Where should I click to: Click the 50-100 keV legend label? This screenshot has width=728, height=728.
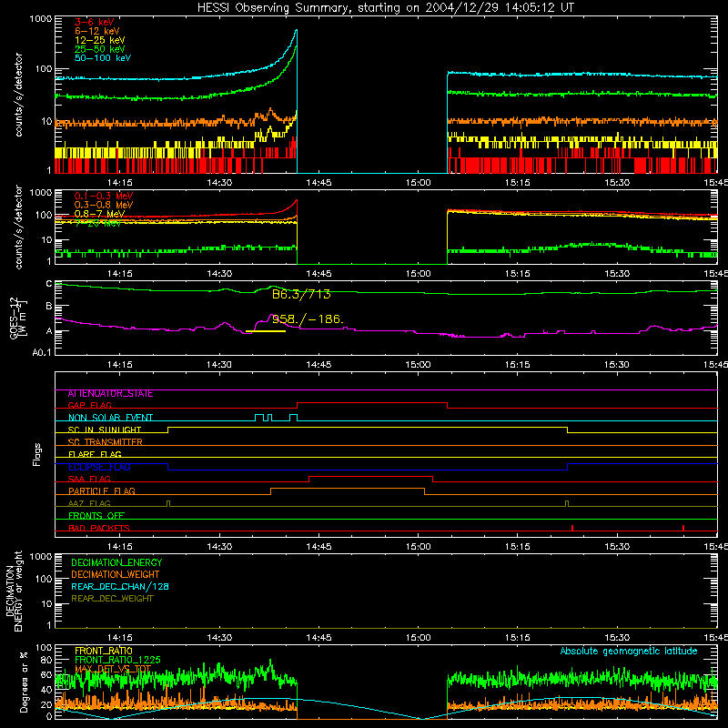tap(103, 58)
